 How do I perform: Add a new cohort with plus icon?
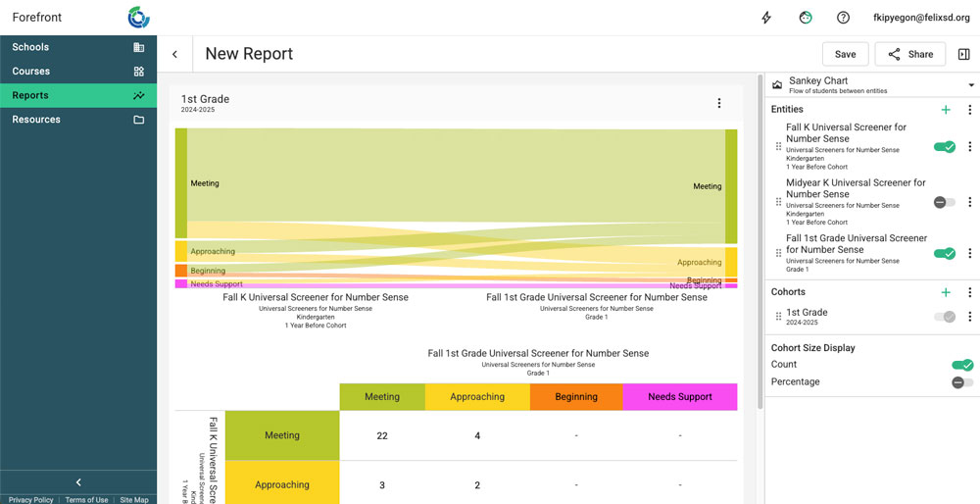[946, 292]
